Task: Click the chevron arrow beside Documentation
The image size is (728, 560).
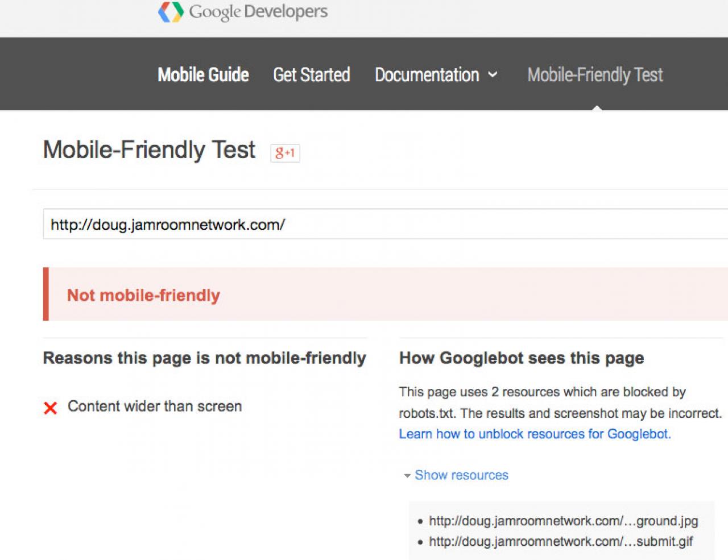Action: [493, 74]
